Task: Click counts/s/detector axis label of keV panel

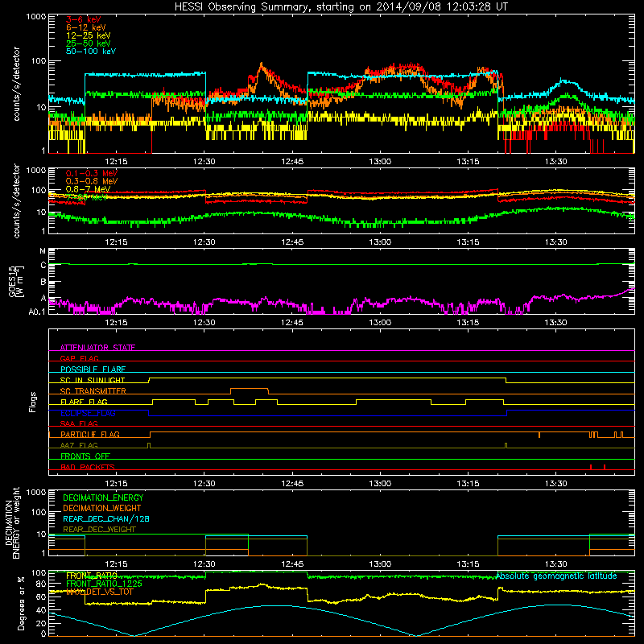Action: (16, 84)
